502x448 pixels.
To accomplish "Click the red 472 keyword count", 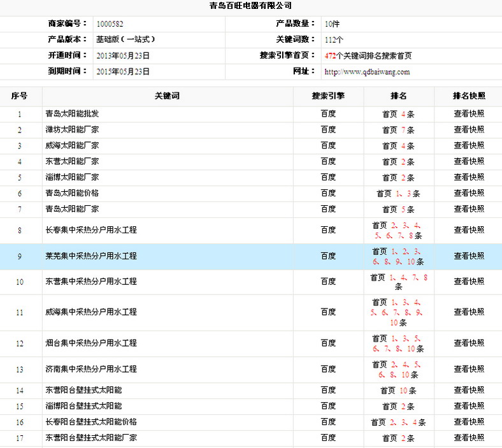I will click(330, 56).
